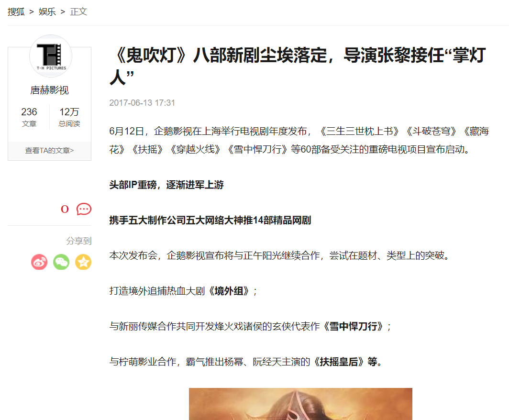Share article to Weibo
The image size is (509, 420).
(39, 262)
